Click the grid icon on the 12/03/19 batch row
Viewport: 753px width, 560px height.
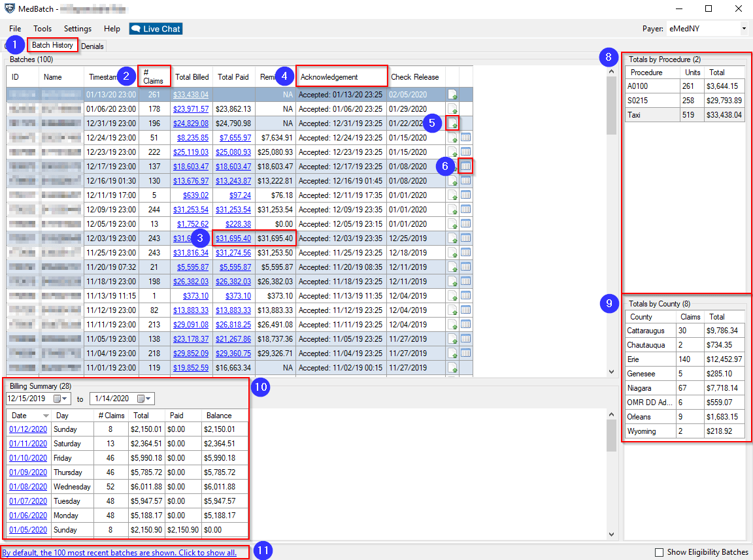465,238
